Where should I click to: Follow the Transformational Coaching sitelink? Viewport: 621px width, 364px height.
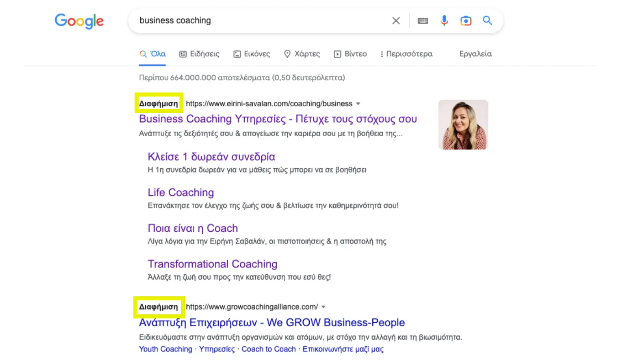pyautogui.click(x=212, y=264)
